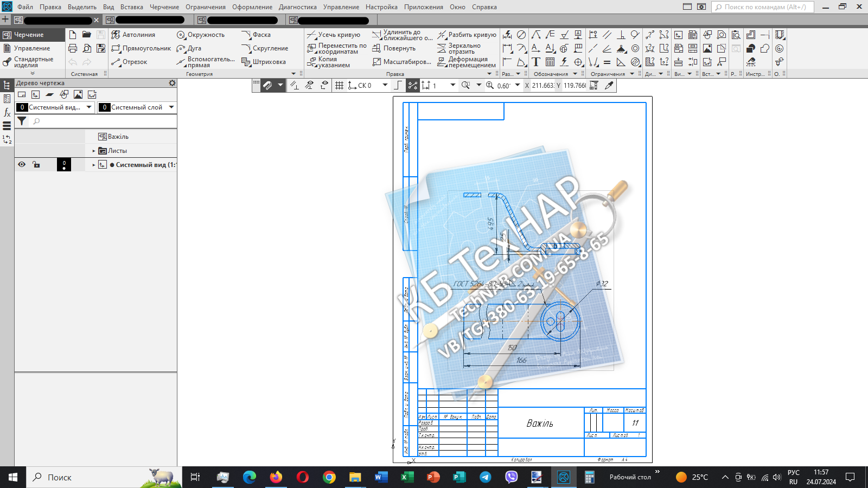
Task: Select Переместить по координатам command
Action: (x=337, y=48)
